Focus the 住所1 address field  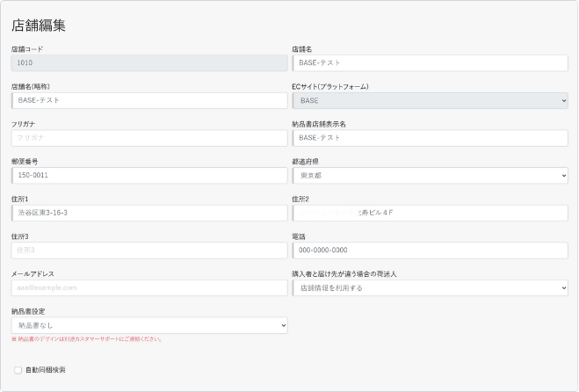149,213
